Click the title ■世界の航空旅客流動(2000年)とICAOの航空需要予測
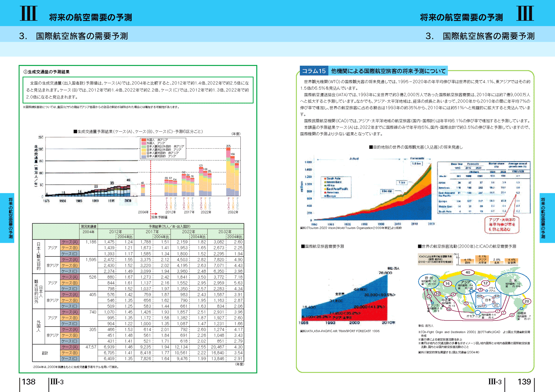555x392 pixels. coord(467,246)
